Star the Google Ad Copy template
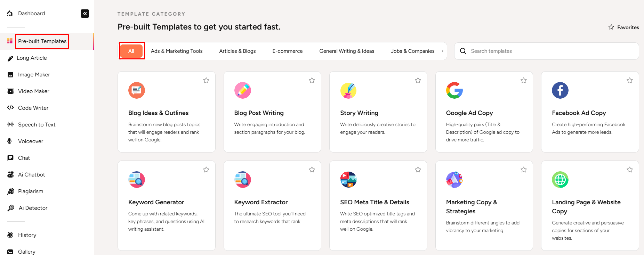This screenshot has height=255, width=644. (524, 81)
